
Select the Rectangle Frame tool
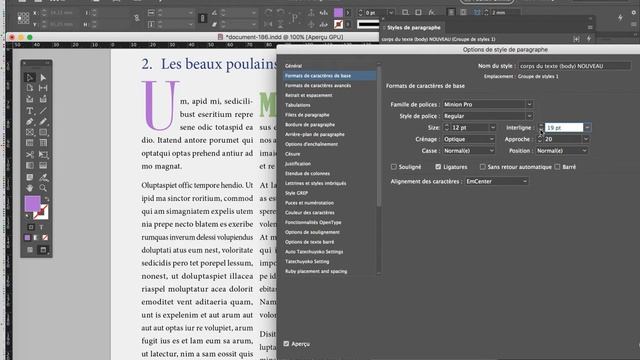point(30,132)
